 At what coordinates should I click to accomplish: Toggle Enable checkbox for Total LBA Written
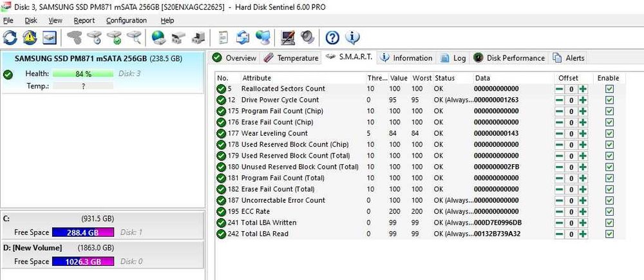pyautogui.click(x=609, y=223)
